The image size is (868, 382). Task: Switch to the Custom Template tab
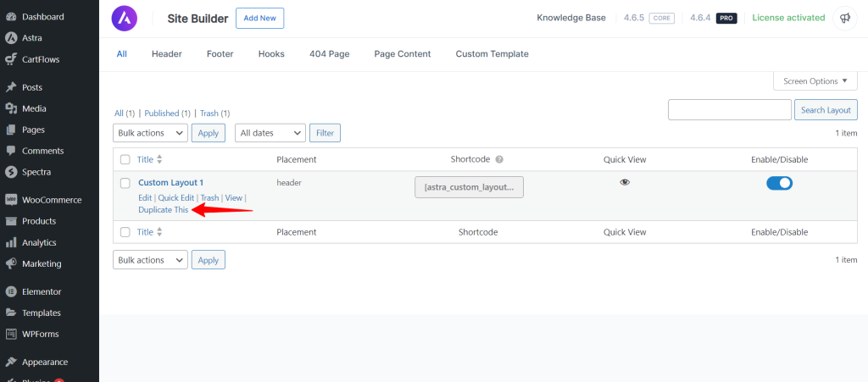pyautogui.click(x=492, y=54)
